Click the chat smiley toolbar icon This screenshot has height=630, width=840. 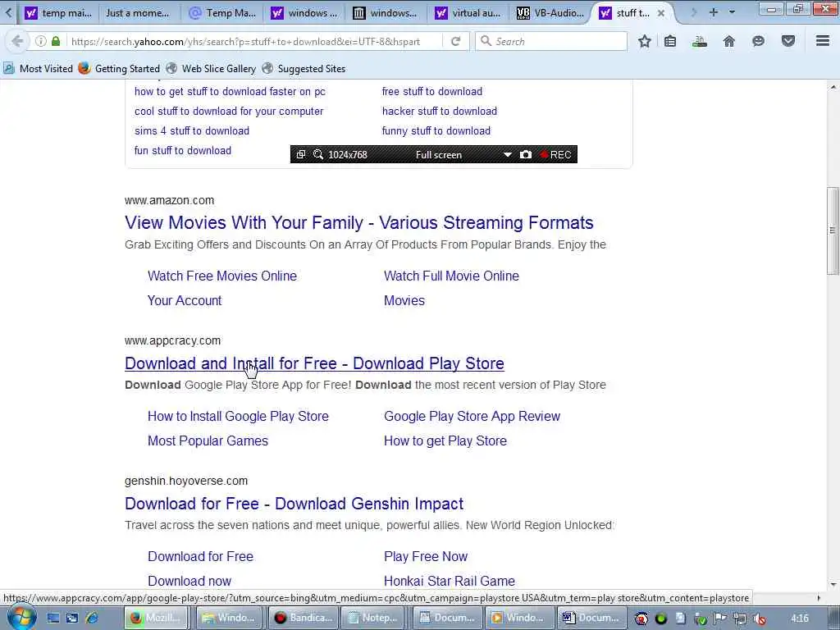coord(758,41)
